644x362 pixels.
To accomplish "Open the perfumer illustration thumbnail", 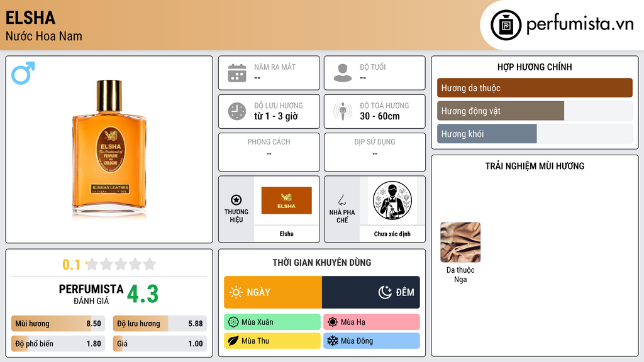I will coord(392,200).
